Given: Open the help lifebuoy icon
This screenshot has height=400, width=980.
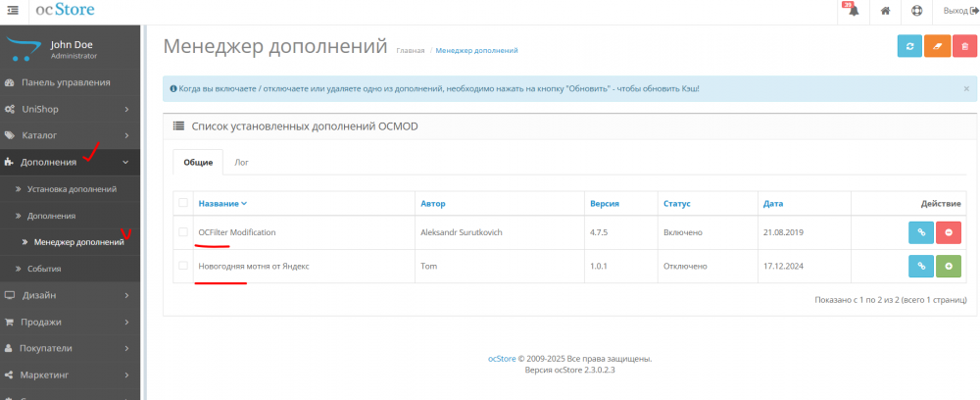Looking at the screenshot, I should (x=916, y=11).
